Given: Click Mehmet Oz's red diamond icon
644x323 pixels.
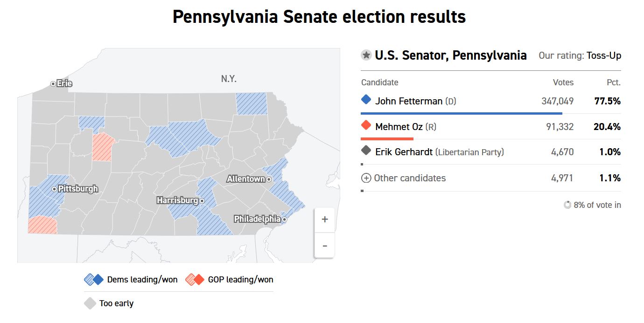Looking at the screenshot, I should (366, 125).
